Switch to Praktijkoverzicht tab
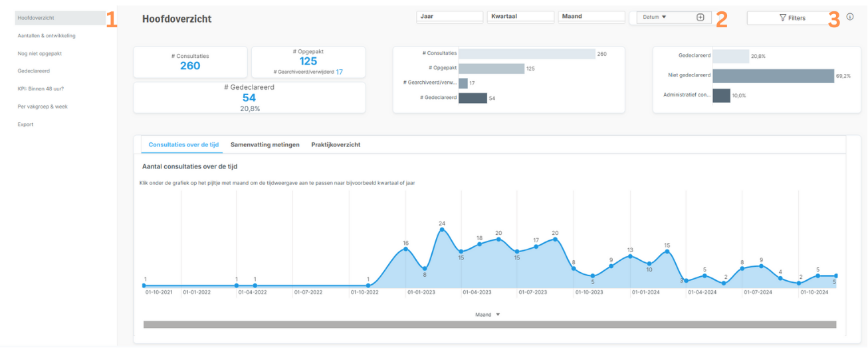Image resolution: width=868 pixels, height=348 pixels. [336, 144]
